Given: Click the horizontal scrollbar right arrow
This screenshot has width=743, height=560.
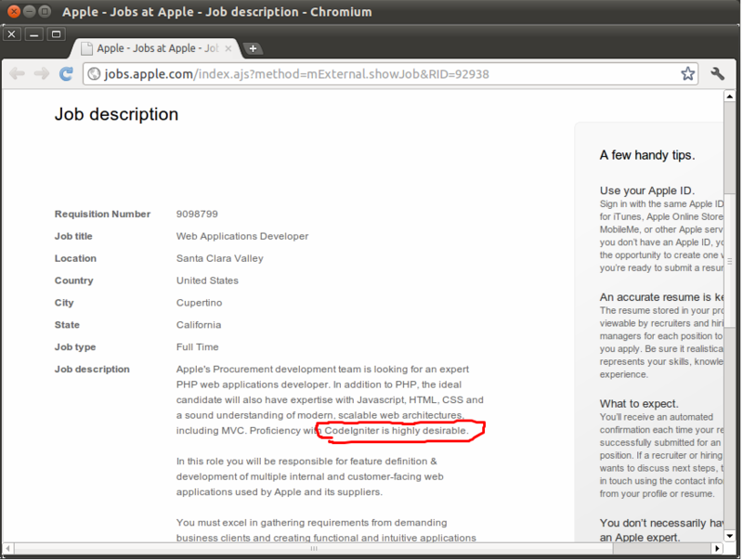Looking at the screenshot, I should coord(717,548).
